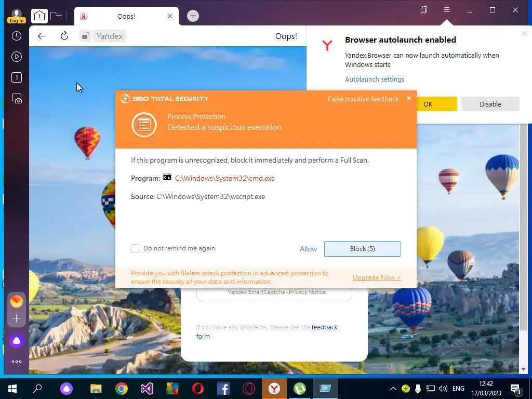
Task: Allow the cmd.exe execution
Action: (x=308, y=249)
